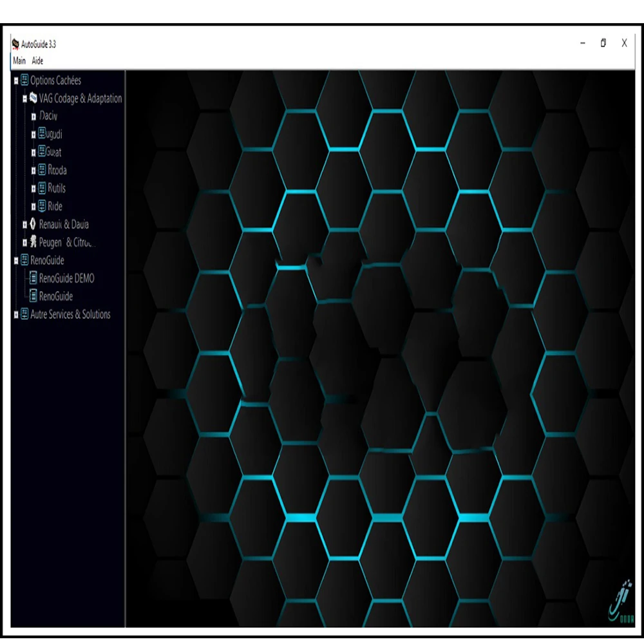Open the 'RenoGuide' child entry below DEMO
The height and width of the screenshot is (644, 644).
[56, 296]
